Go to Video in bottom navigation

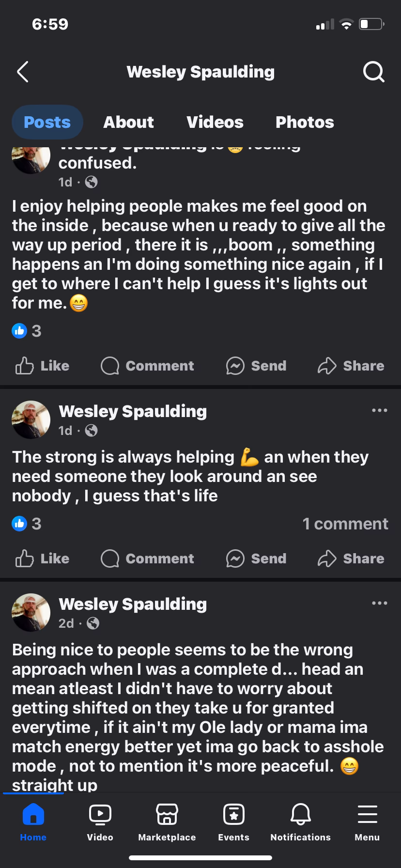(x=100, y=822)
